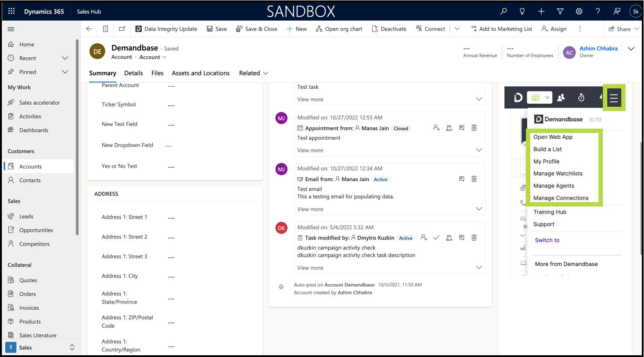Click the help question mark icon
This screenshot has width=644, height=357.
(x=598, y=11)
